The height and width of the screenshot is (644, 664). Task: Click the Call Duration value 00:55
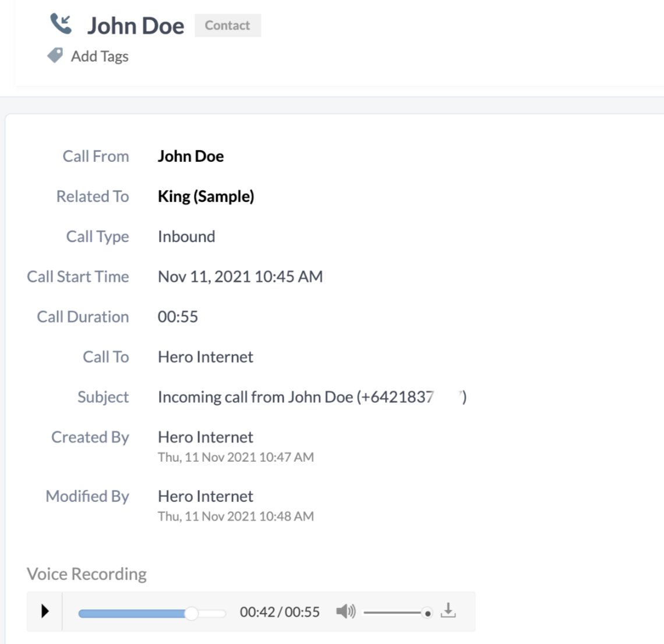(x=178, y=317)
